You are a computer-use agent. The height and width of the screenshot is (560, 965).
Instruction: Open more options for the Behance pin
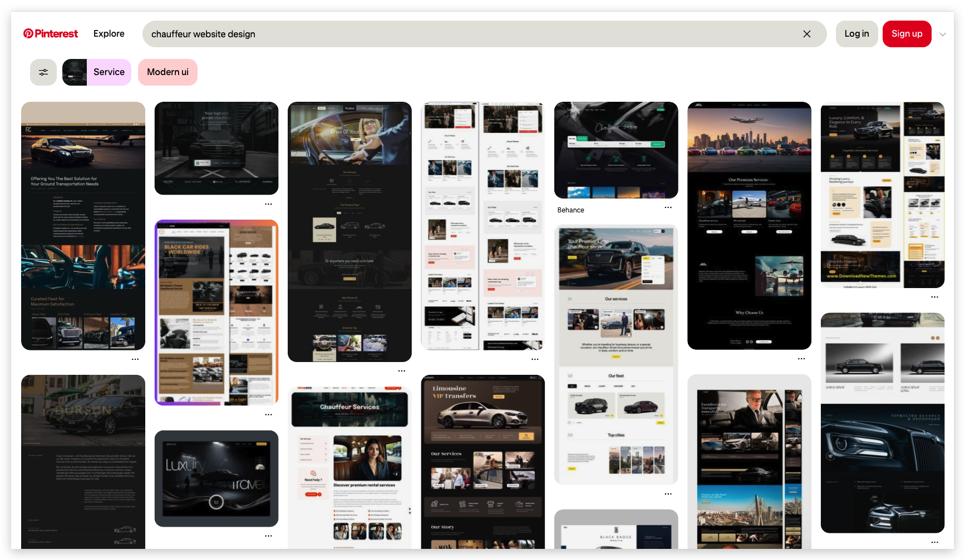point(668,208)
